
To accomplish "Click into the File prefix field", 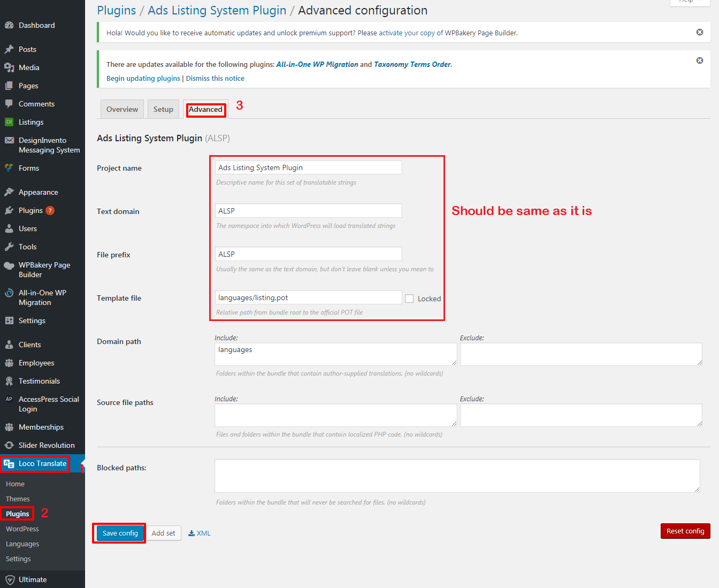I will (x=308, y=254).
